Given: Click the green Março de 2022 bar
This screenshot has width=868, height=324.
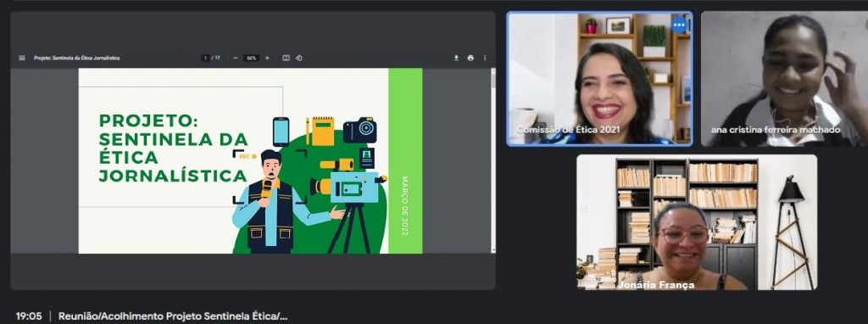Looking at the screenshot, I should point(405,160).
